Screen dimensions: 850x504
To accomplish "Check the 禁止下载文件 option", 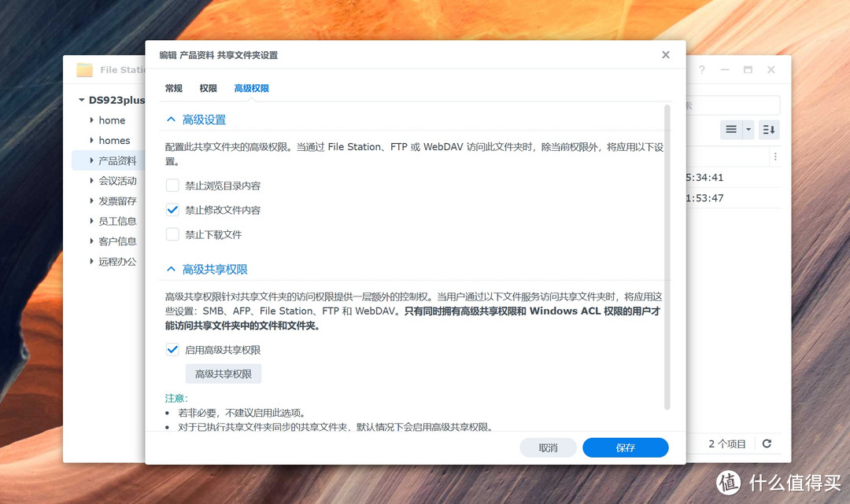I will point(172,234).
